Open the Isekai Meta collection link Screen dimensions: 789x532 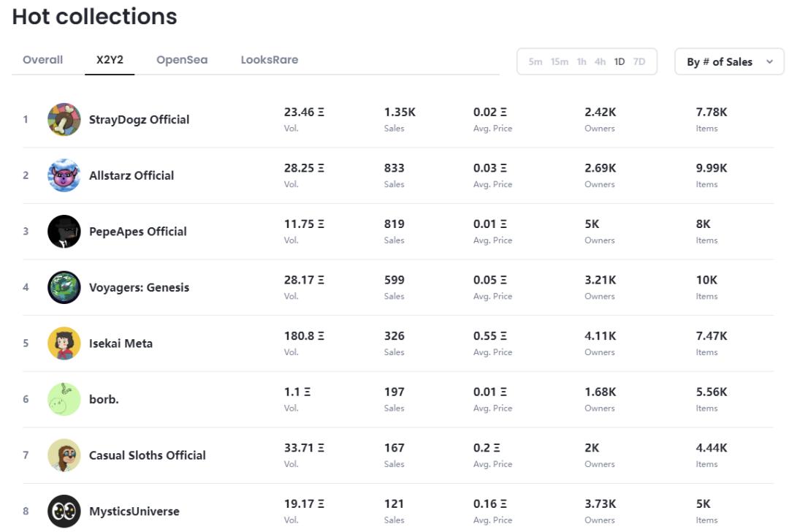pyautogui.click(x=121, y=343)
